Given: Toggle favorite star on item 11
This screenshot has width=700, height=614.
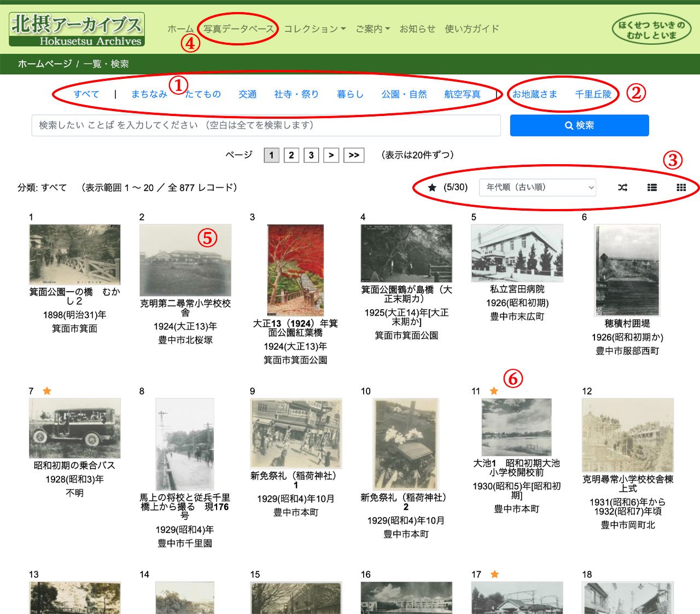Looking at the screenshot, I should point(494,391).
